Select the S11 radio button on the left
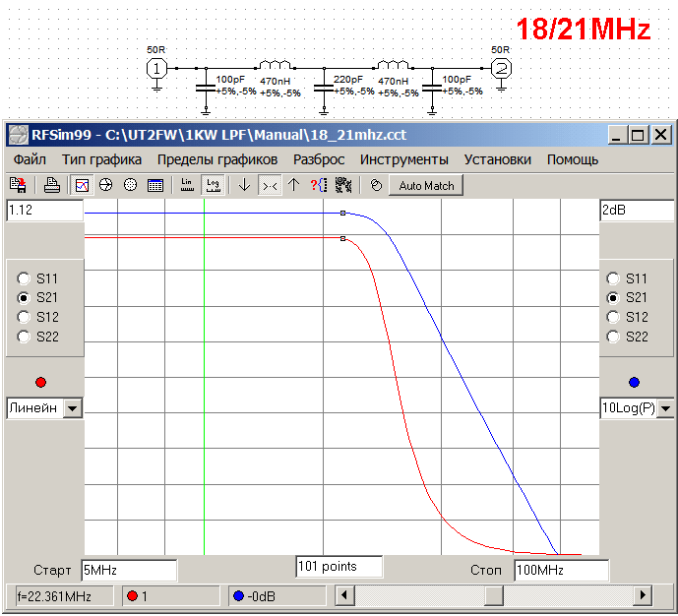678x616 pixels. click(x=24, y=278)
